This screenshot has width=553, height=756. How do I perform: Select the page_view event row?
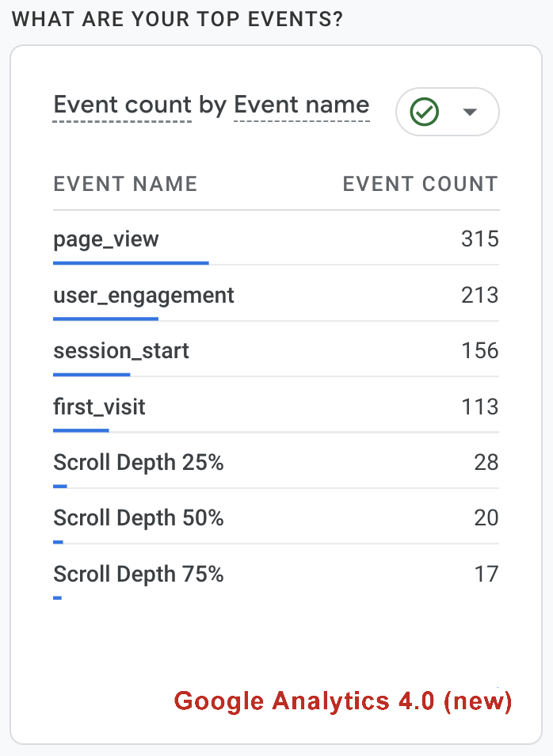[x=106, y=239]
